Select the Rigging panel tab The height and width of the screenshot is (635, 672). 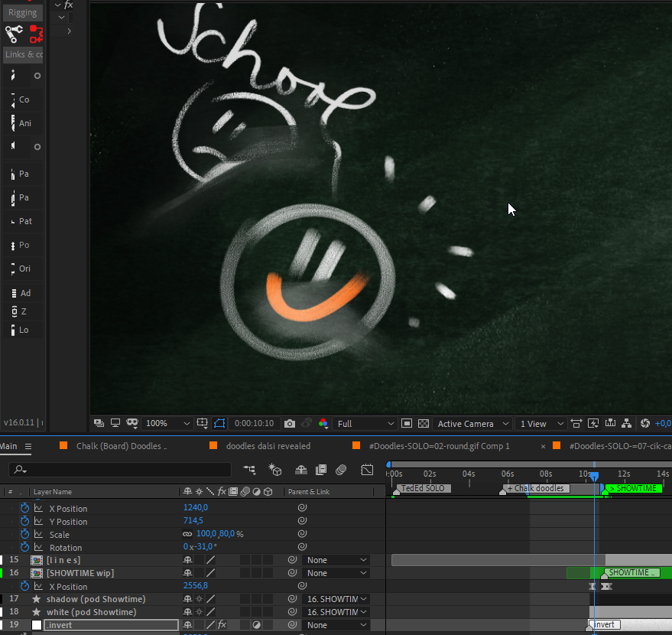(x=23, y=12)
